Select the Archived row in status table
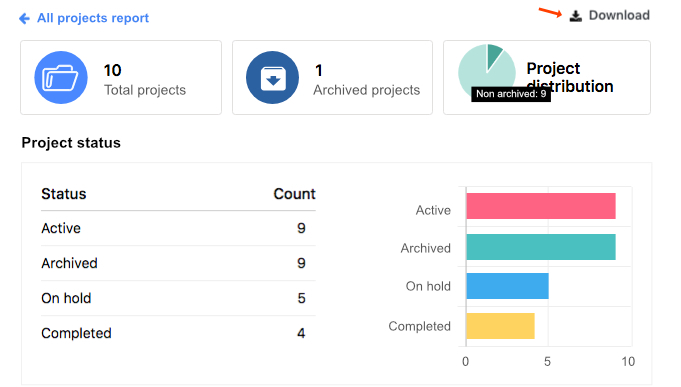The height and width of the screenshot is (387, 681). (x=178, y=263)
